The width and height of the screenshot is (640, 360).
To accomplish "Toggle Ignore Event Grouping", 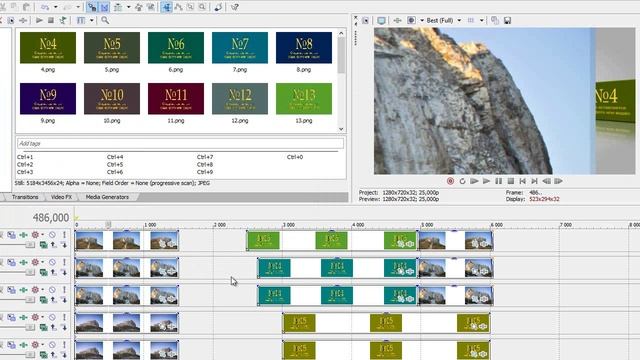I will (x=151, y=7).
